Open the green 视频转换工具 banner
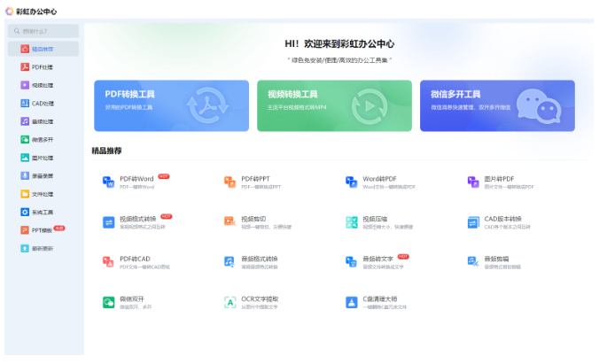 click(334, 105)
